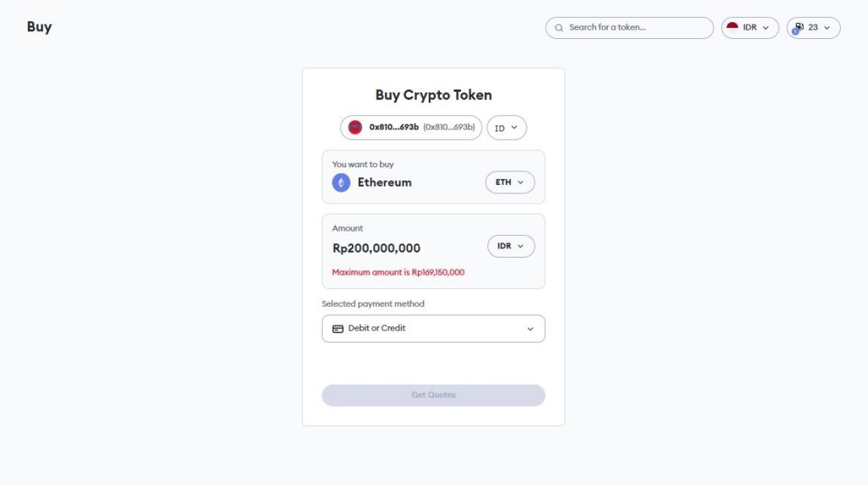
Task: Open the ID region dropdown
Action: (x=507, y=128)
